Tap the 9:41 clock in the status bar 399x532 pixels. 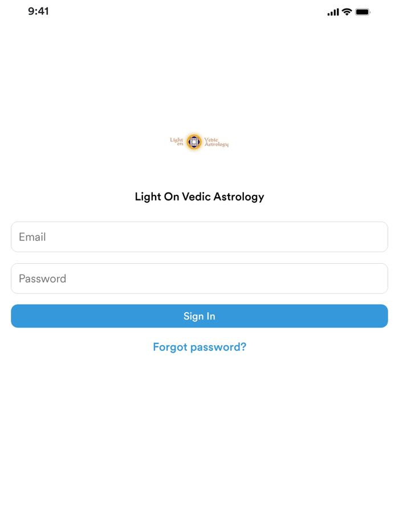click(39, 11)
